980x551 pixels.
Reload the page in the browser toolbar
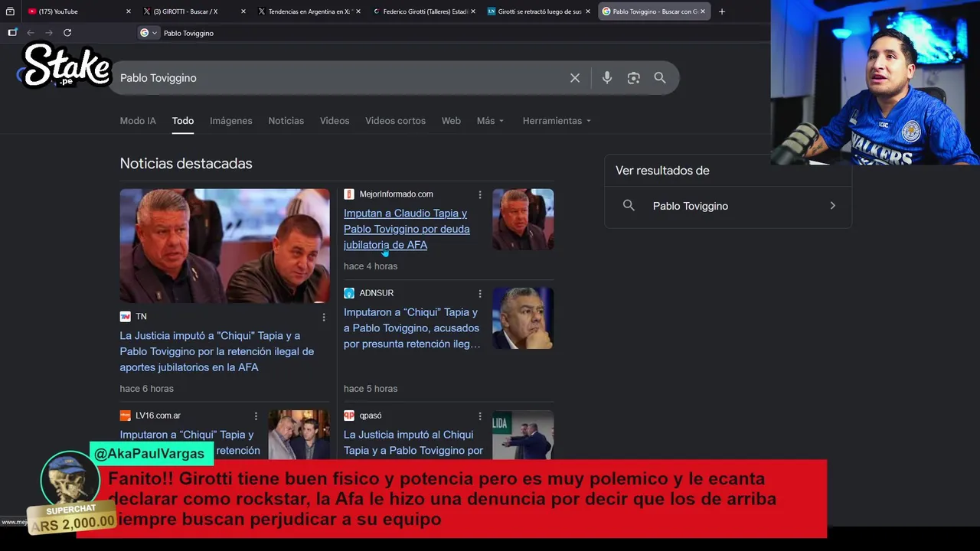[x=67, y=33]
